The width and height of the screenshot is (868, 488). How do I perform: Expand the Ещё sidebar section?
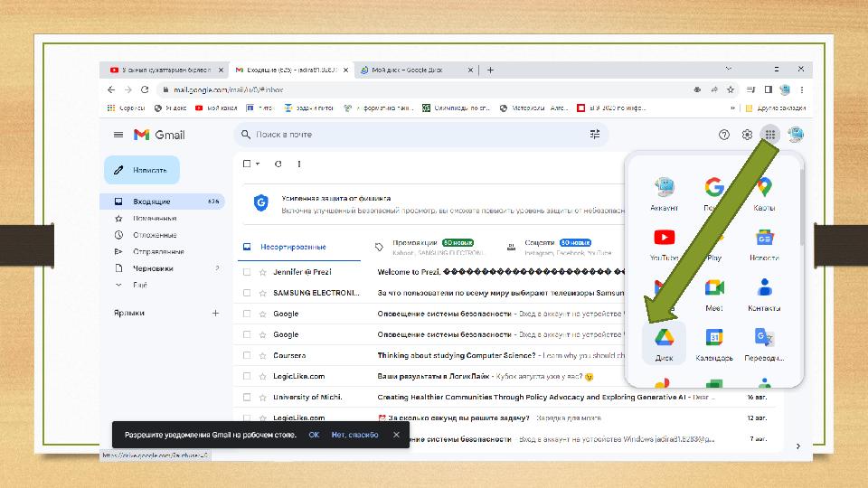pyautogui.click(x=140, y=285)
